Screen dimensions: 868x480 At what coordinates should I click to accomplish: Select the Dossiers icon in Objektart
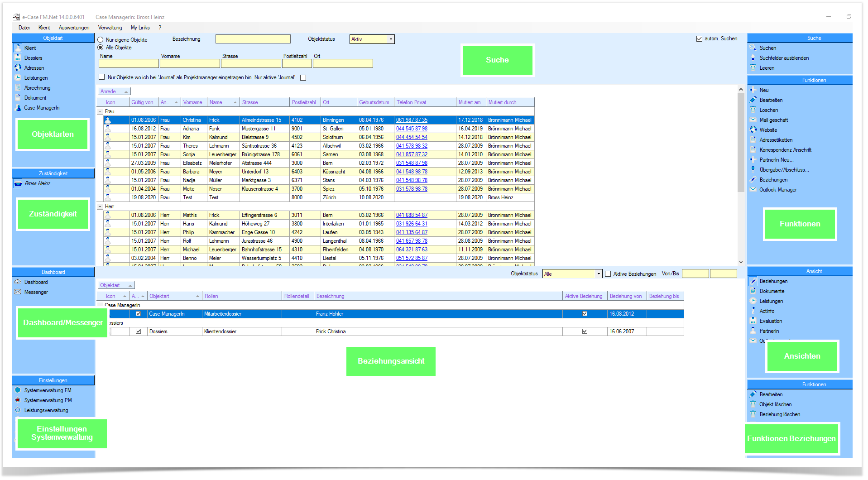click(x=18, y=58)
